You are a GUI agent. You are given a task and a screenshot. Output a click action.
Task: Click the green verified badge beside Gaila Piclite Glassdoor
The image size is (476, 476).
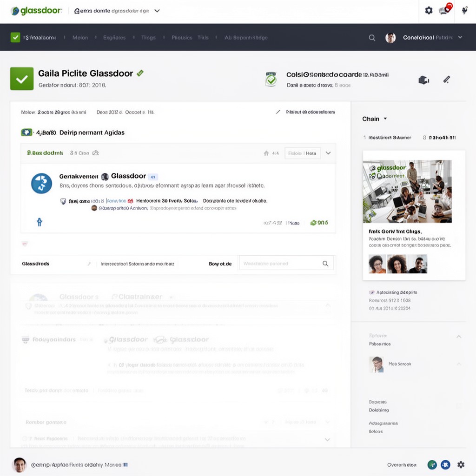tap(140, 73)
